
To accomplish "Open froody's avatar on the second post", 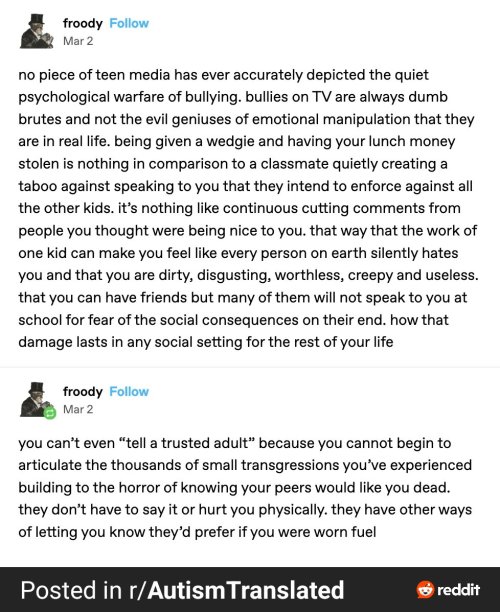I will [x=36, y=399].
